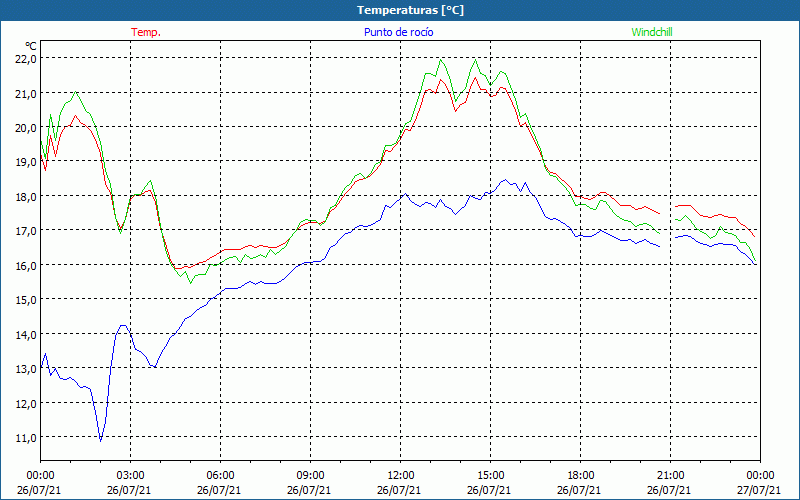This screenshot has height=500, width=800.
Task: Click the dew point minimum near 02:00
Action: coord(101,441)
